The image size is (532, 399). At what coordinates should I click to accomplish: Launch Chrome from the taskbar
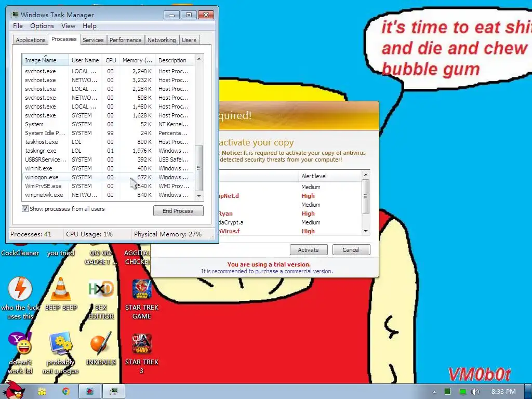pyautogui.click(x=66, y=392)
